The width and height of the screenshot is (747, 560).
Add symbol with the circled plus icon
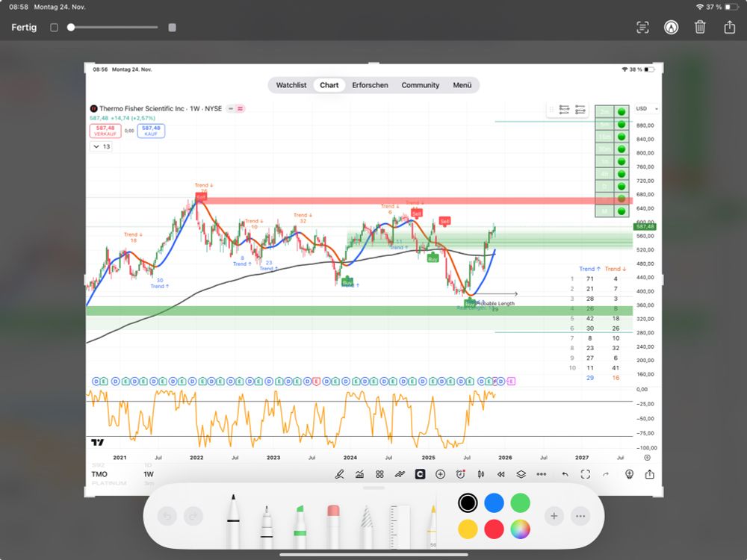tap(440, 474)
